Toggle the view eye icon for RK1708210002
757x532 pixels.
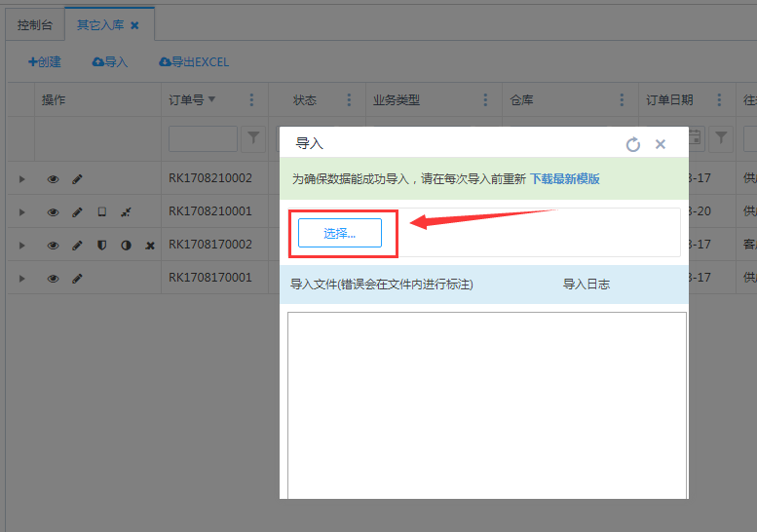click(54, 179)
